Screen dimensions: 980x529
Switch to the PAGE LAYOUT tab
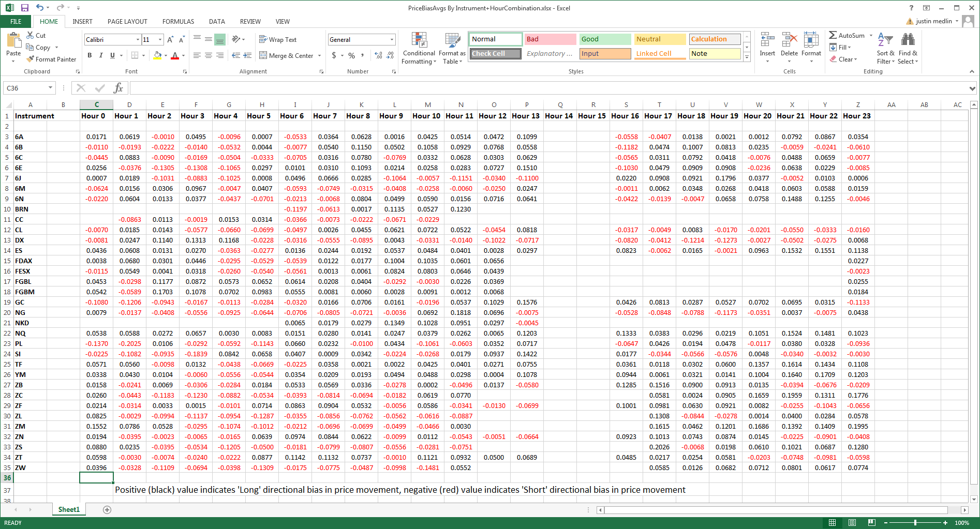point(127,21)
